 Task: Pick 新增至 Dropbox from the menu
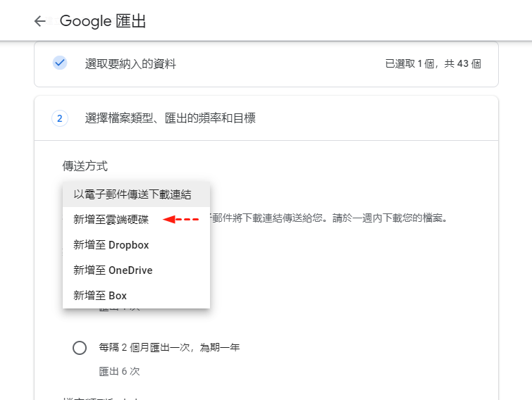click(111, 245)
